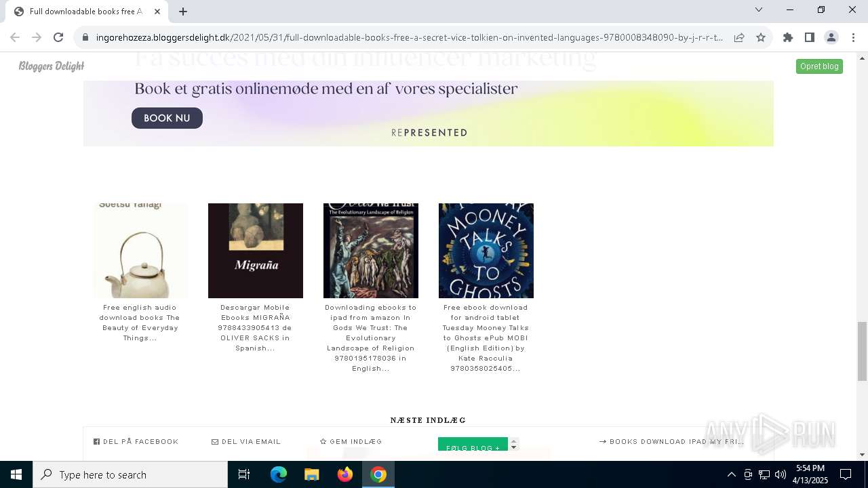Share this page via address bar icon
Screen dimensions: 868x488
pyautogui.click(x=739, y=37)
